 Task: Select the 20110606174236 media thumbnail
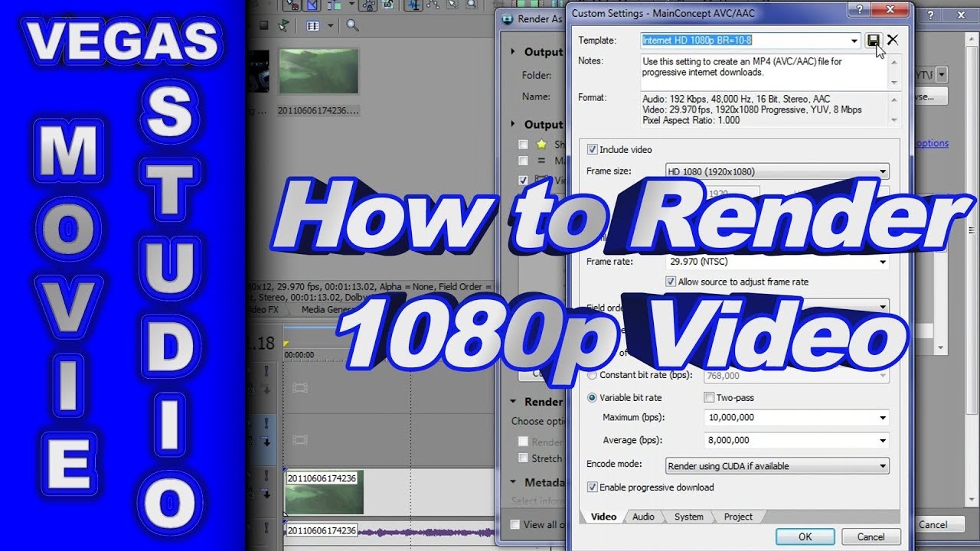[x=318, y=72]
